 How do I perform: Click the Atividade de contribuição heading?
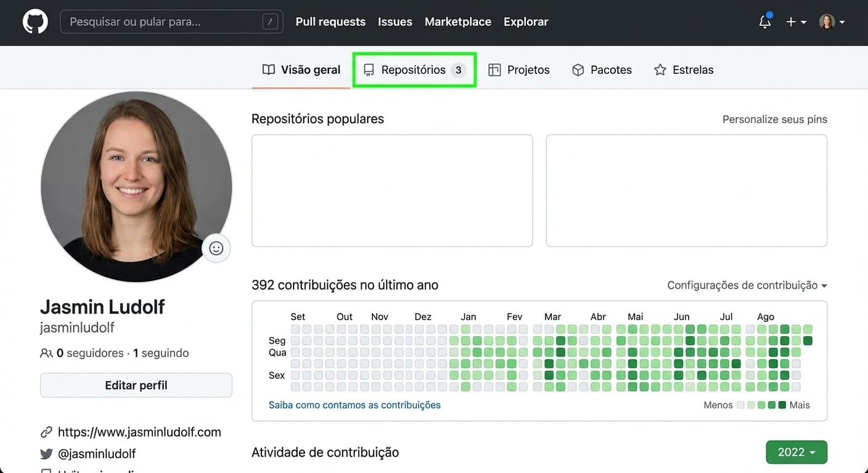[x=325, y=453]
